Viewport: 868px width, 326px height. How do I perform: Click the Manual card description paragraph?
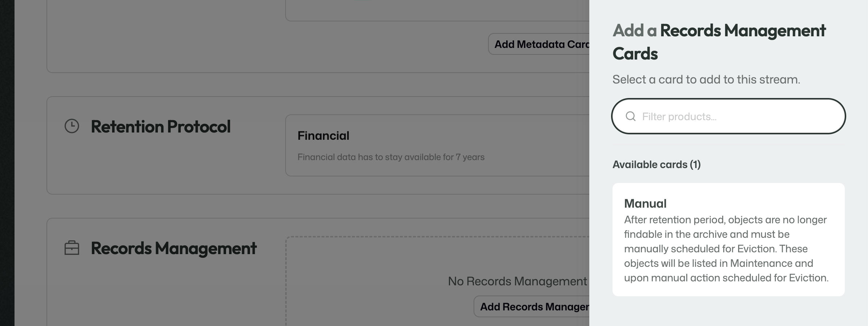tap(726, 249)
